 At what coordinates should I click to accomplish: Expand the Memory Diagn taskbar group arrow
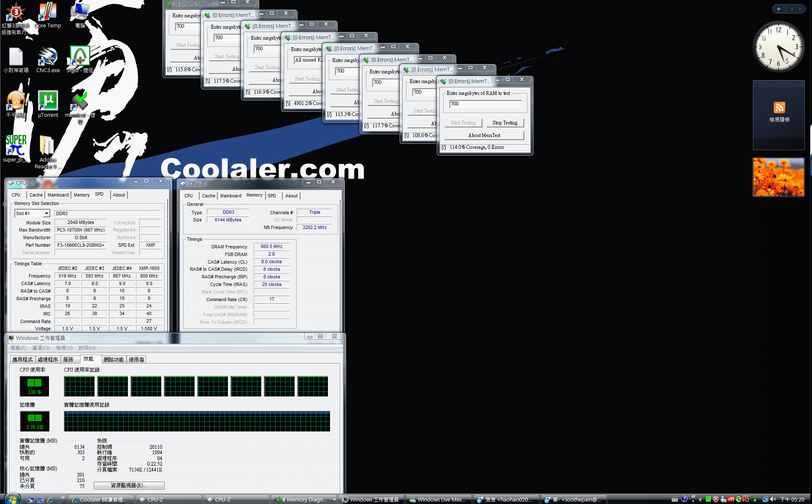(334, 500)
